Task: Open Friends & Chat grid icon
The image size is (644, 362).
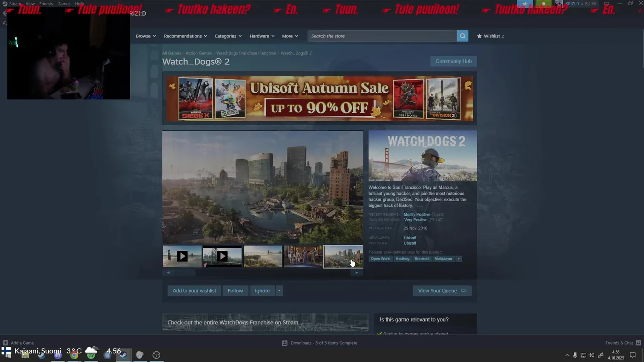Action: pyautogui.click(x=638, y=343)
